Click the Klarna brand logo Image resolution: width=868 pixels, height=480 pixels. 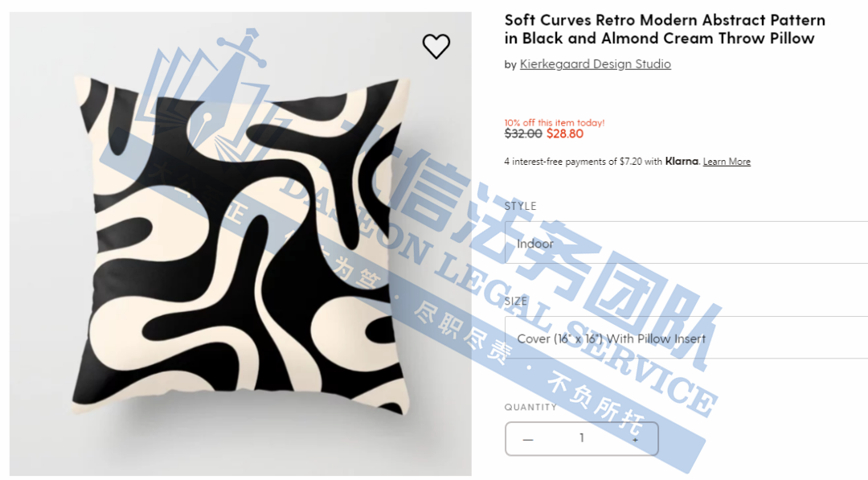682,161
